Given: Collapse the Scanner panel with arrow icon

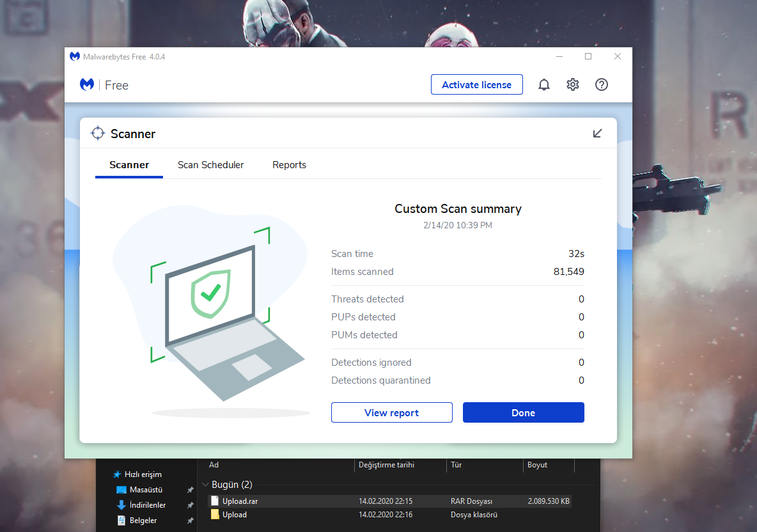Looking at the screenshot, I should pyautogui.click(x=597, y=133).
